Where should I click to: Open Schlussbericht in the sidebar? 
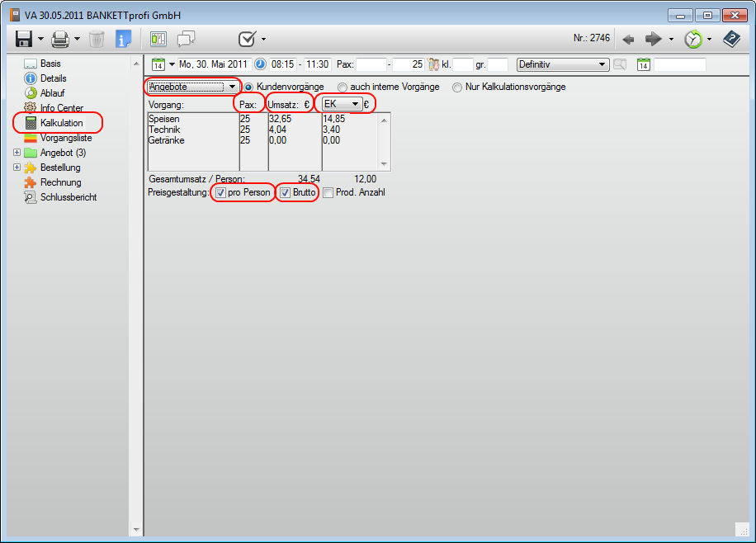click(69, 197)
